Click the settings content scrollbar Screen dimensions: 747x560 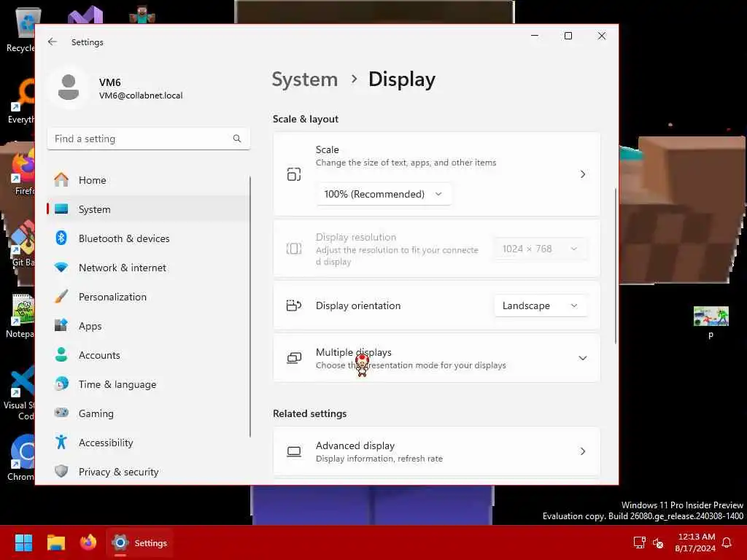(x=616, y=266)
